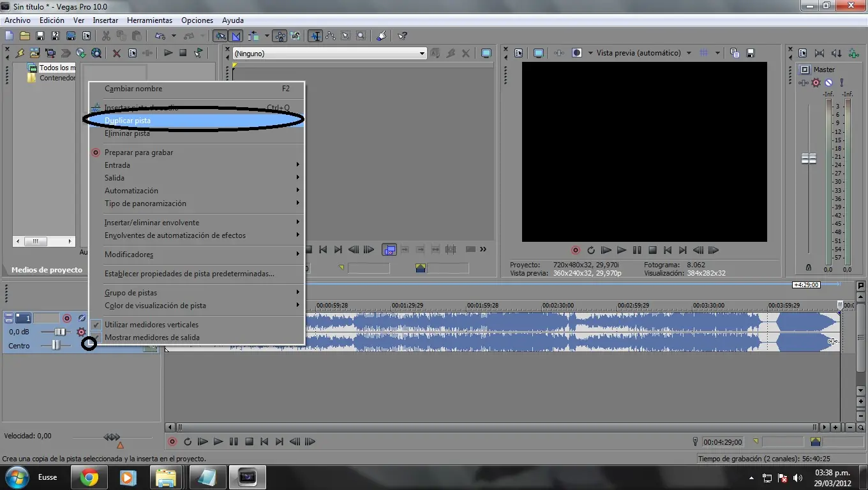Click the Preview on external monitor icon
Viewport: 868px width, 490px height.
pyautogui.click(x=538, y=53)
